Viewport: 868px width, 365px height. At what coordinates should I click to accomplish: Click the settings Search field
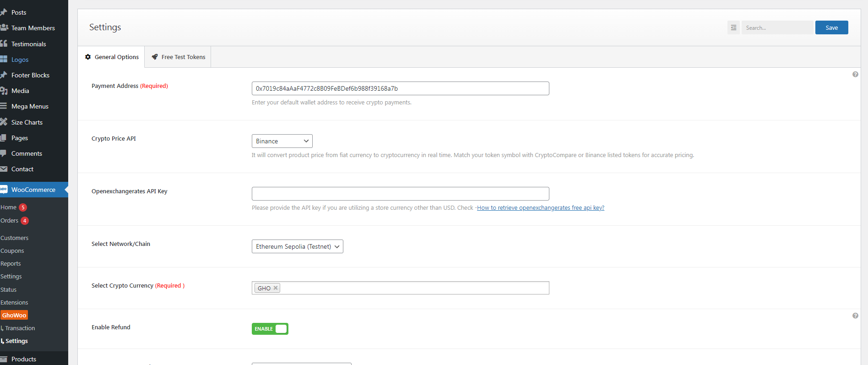(777, 27)
